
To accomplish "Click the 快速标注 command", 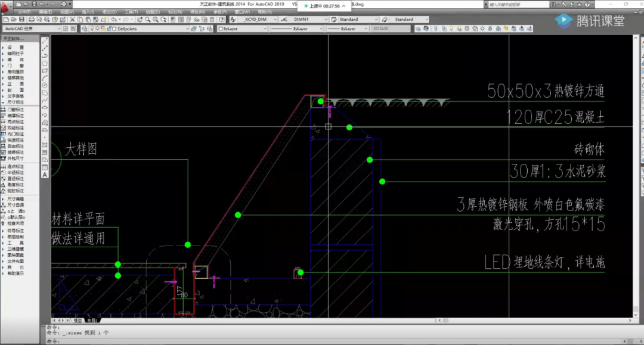I will [x=13, y=140].
